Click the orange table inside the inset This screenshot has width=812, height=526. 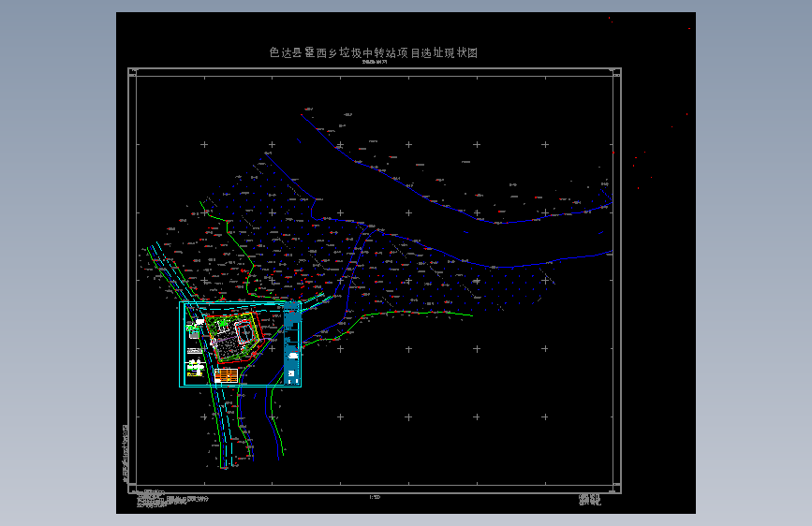click(x=227, y=376)
